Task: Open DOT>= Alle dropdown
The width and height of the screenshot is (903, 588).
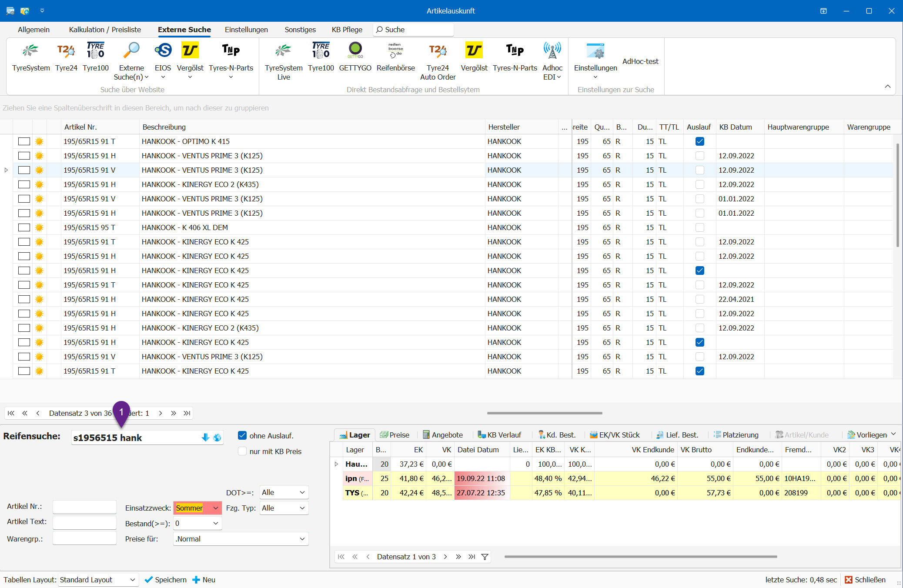Action: pos(302,492)
